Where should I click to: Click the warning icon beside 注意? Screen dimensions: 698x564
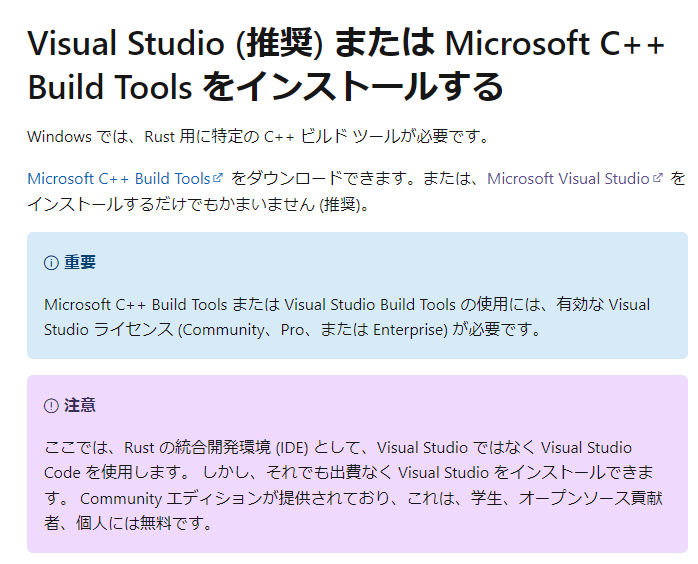(51, 406)
